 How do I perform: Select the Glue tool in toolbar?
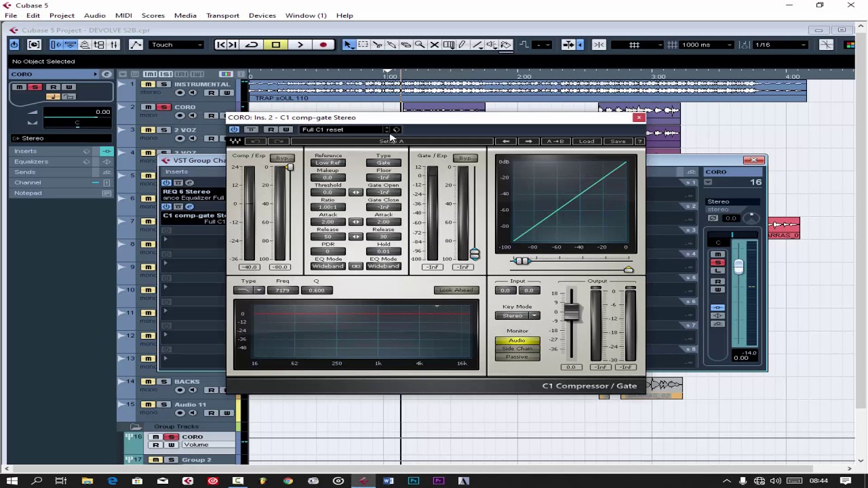pos(391,45)
